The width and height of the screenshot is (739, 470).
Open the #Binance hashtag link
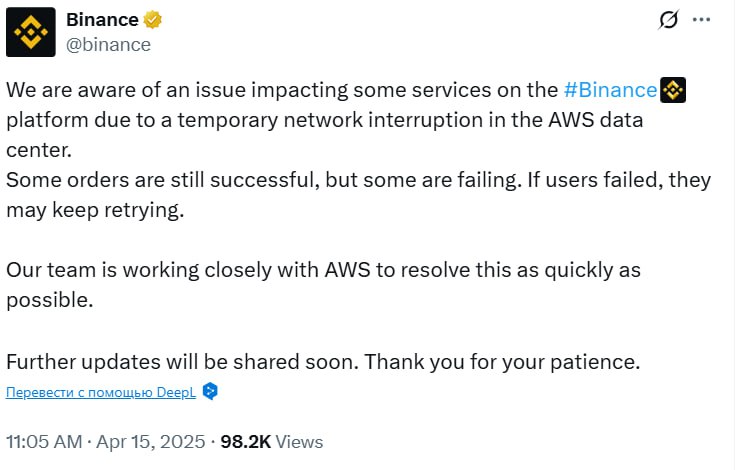(610, 90)
